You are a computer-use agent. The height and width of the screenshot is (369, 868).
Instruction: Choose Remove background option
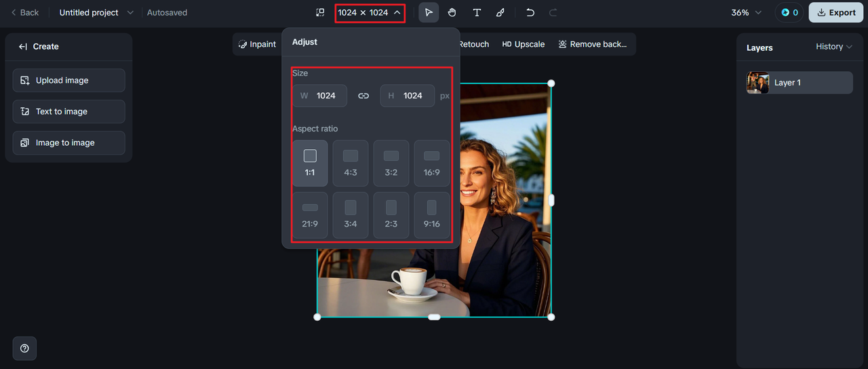(x=593, y=44)
